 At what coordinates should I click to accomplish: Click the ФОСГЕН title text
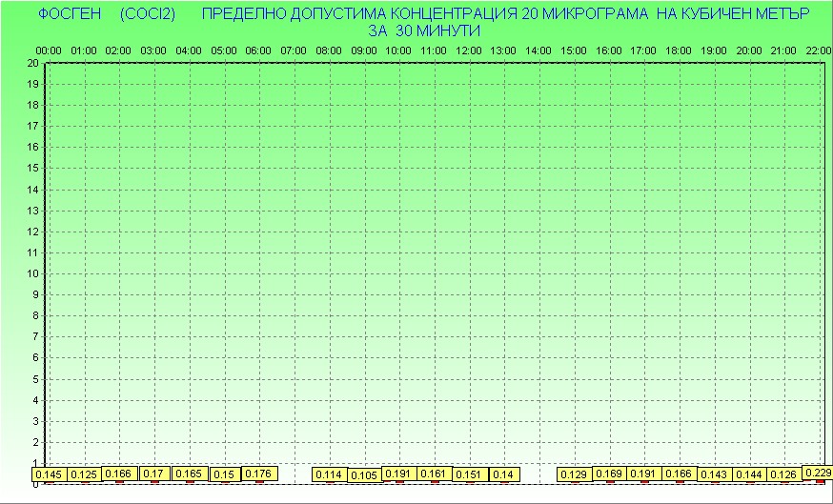70,14
